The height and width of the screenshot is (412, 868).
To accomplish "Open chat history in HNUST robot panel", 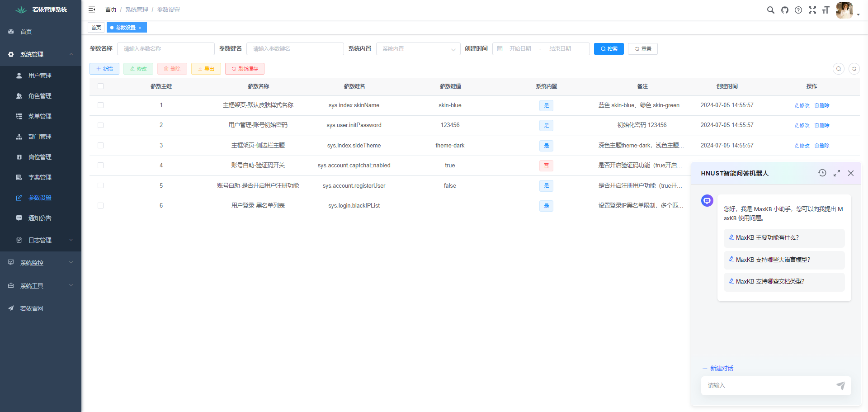I will (x=822, y=173).
